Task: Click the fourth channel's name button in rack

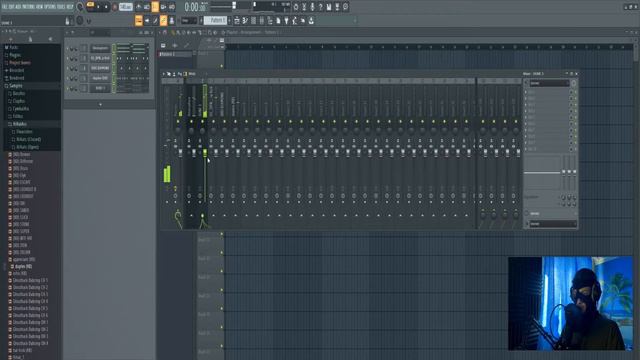Action: pyautogui.click(x=100, y=78)
